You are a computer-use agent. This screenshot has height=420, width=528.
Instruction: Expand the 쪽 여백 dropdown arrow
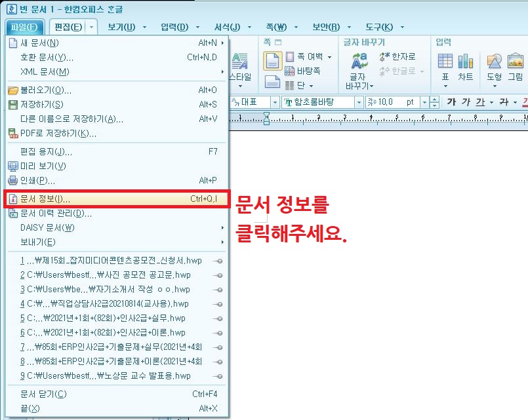click(330, 57)
